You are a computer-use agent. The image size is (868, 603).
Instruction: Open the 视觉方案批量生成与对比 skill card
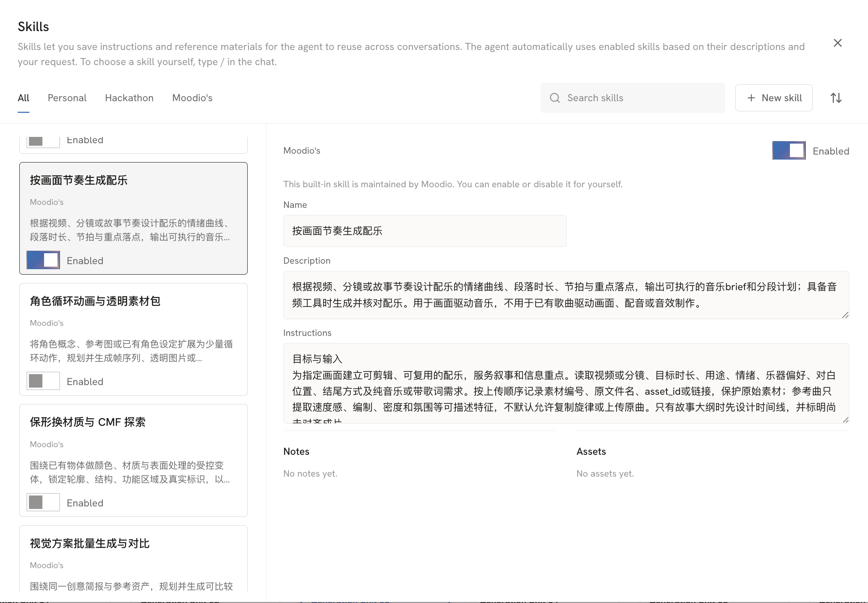coord(133,558)
